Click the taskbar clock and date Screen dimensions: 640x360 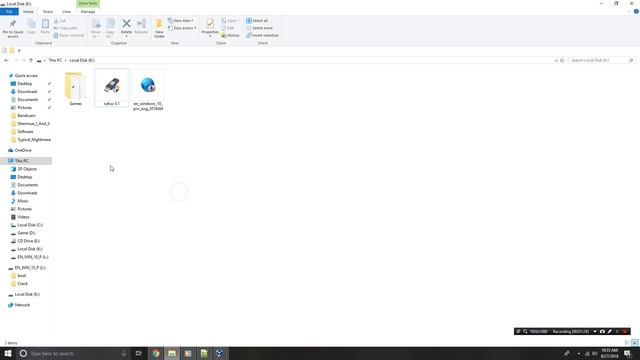[x=609, y=353]
